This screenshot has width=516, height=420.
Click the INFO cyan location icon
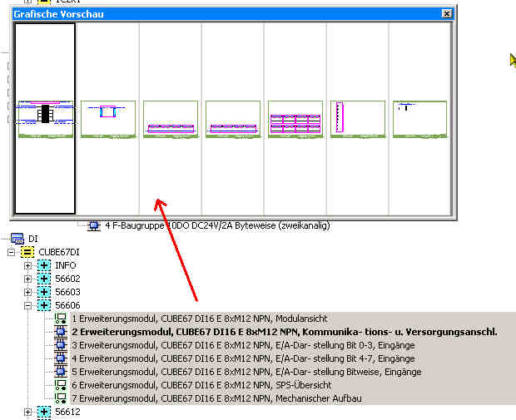click(44, 265)
